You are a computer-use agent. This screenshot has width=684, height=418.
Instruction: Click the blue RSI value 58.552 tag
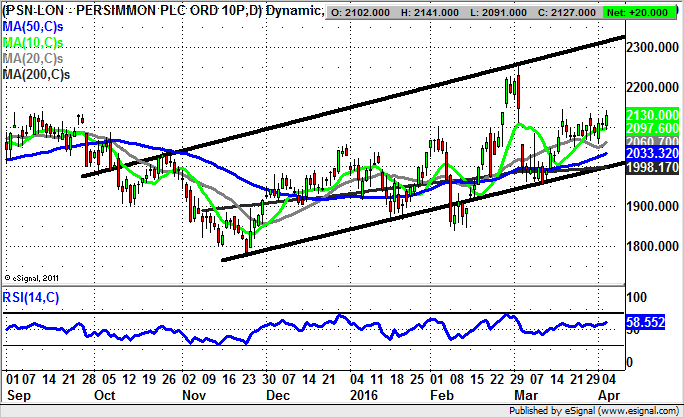(648, 324)
